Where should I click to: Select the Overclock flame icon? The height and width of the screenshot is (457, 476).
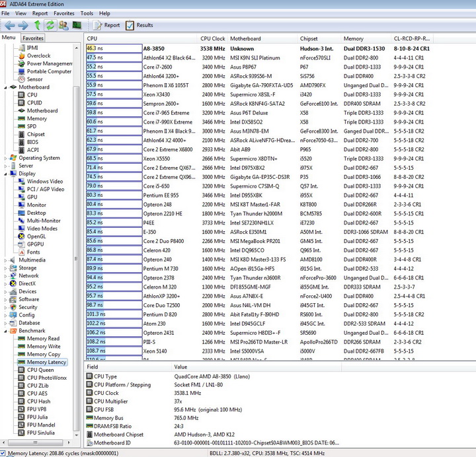tap(22, 55)
